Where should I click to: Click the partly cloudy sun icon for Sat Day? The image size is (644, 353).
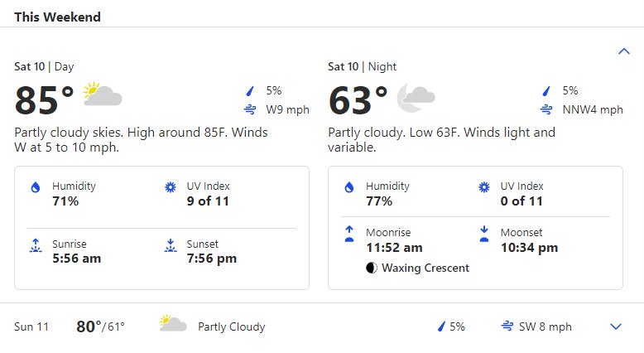tap(103, 94)
